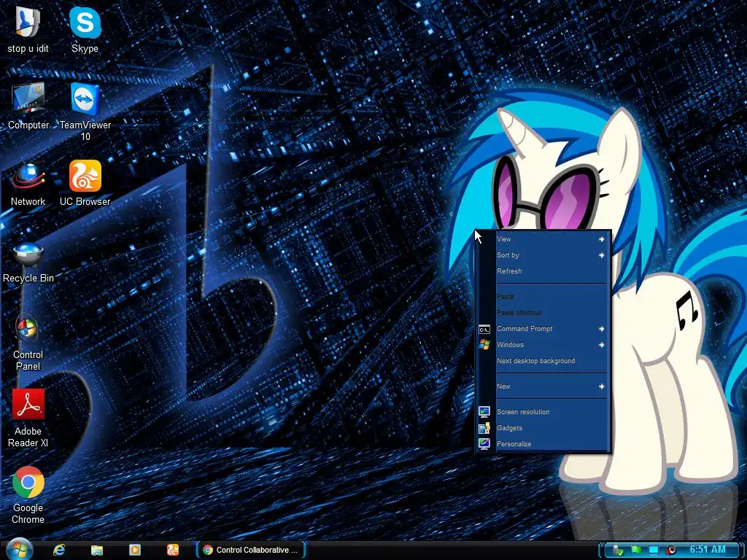Choose New in the context menu
The height and width of the screenshot is (560, 747).
(543, 386)
